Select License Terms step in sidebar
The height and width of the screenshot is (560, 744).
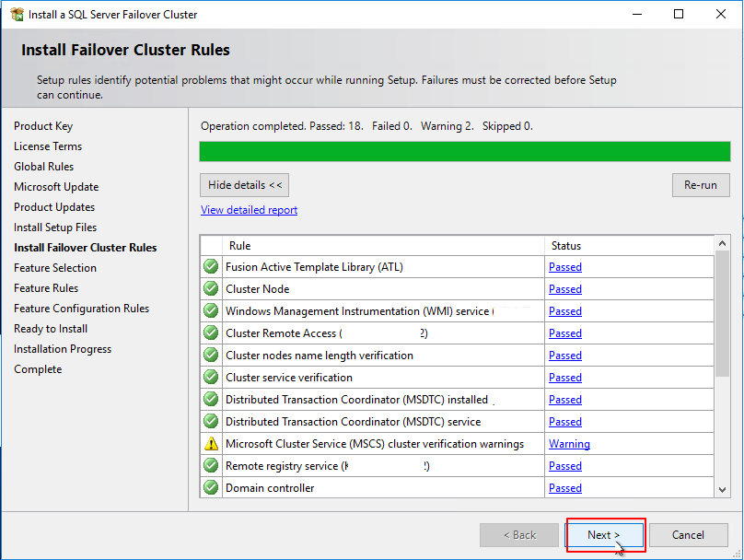pyautogui.click(x=48, y=146)
